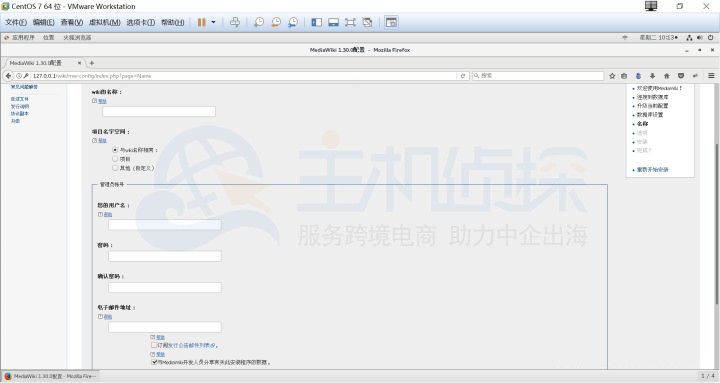Viewport: 720px width, 383px height.
Task: Open the VMware 选项卡(T) menu
Action: [141, 22]
